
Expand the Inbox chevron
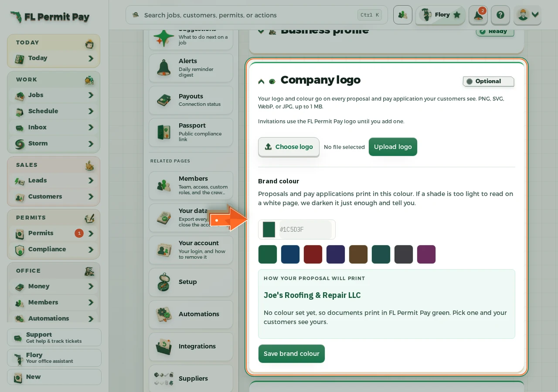click(91, 128)
